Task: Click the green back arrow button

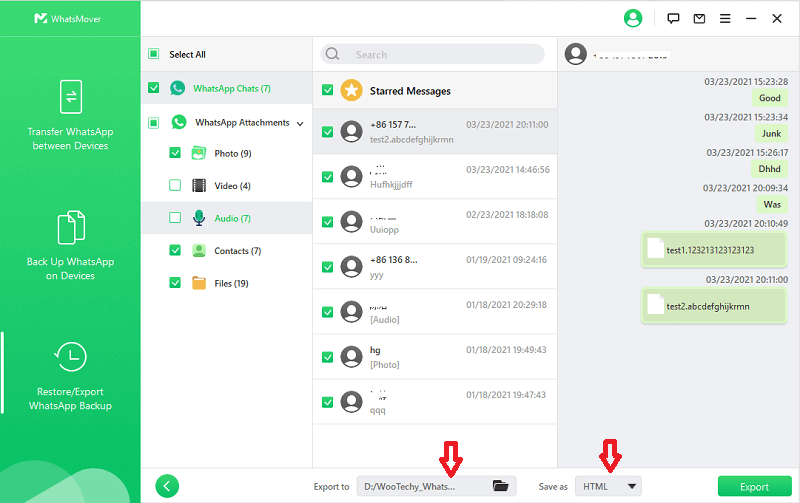Action: (x=167, y=486)
